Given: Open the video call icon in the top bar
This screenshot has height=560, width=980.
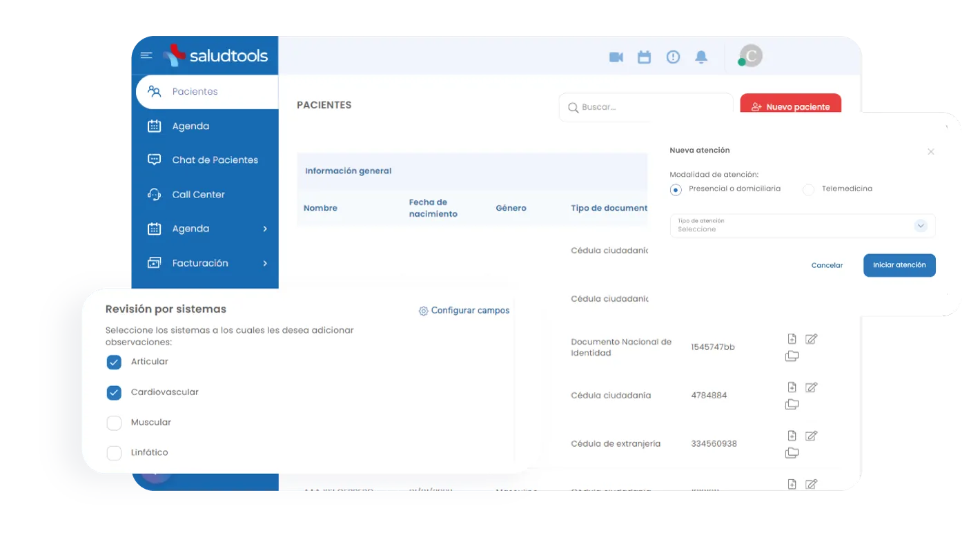Looking at the screenshot, I should (615, 57).
